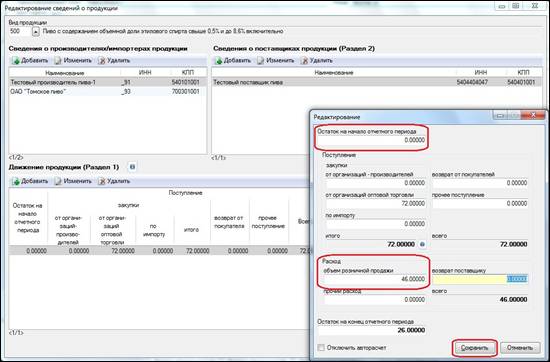Toggle Отключить авторасчет checkbox

pos(321,348)
